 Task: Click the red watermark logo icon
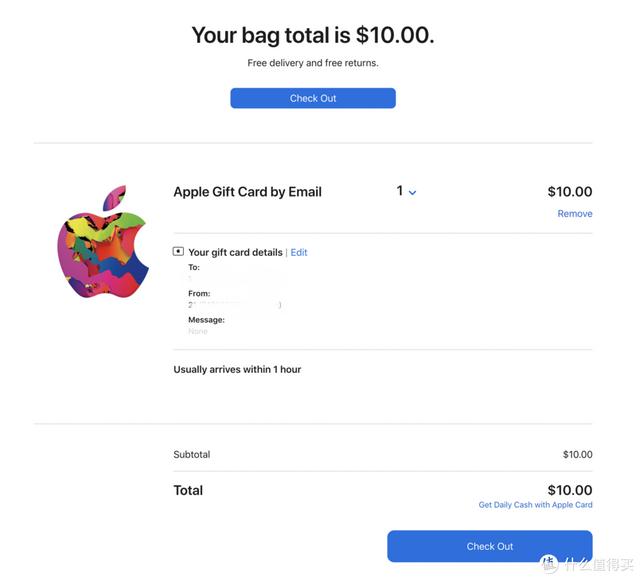(x=549, y=562)
